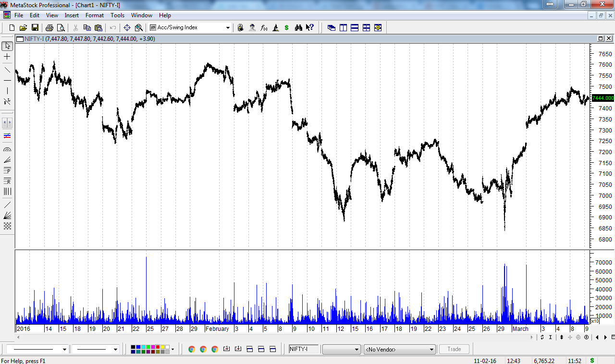Open the Explorer binoculars icon

click(298, 28)
